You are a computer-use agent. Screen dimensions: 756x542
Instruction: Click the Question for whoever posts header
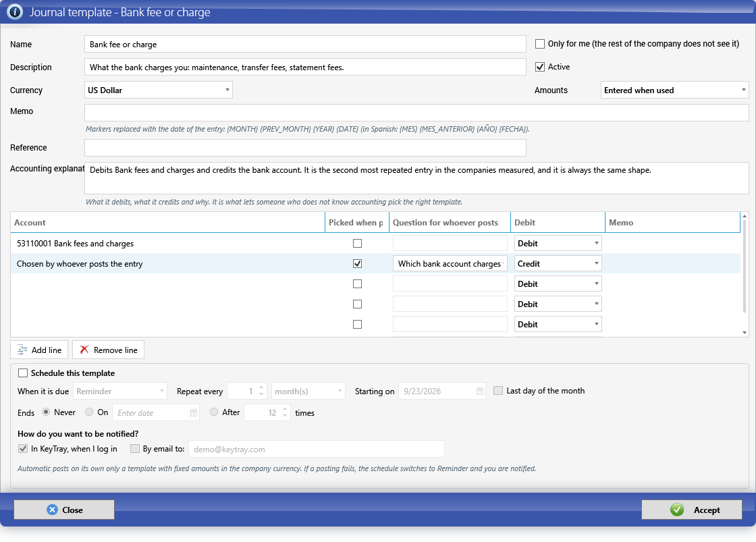tap(450, 222)
